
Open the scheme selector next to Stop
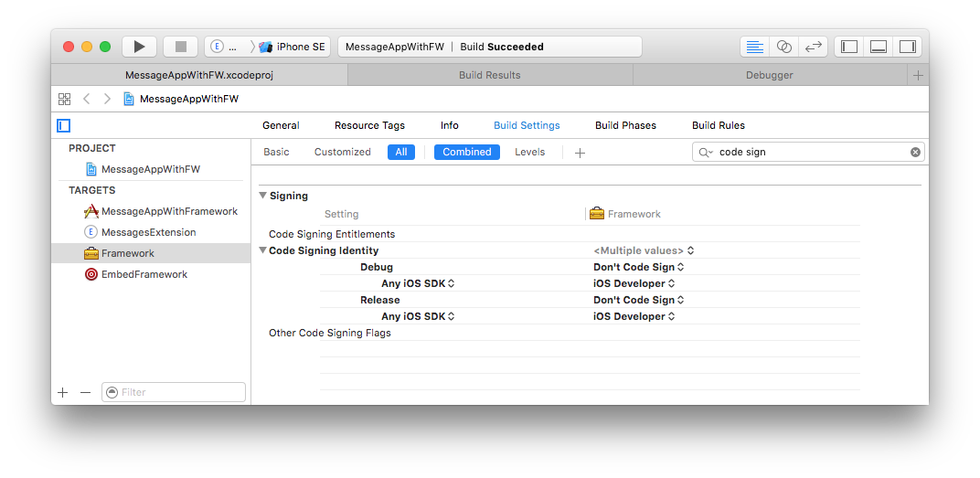[226, 47]
